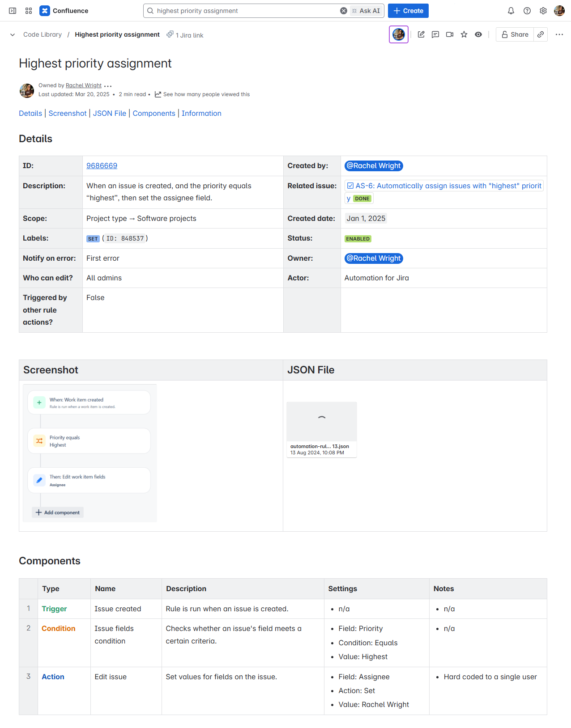571x728 pixels.
Task: Copy the page link icon
Action: pos(541,34)
